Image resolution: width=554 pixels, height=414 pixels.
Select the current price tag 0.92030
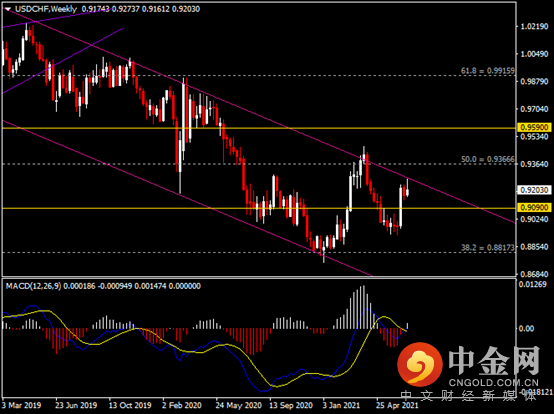pos(534,190)
